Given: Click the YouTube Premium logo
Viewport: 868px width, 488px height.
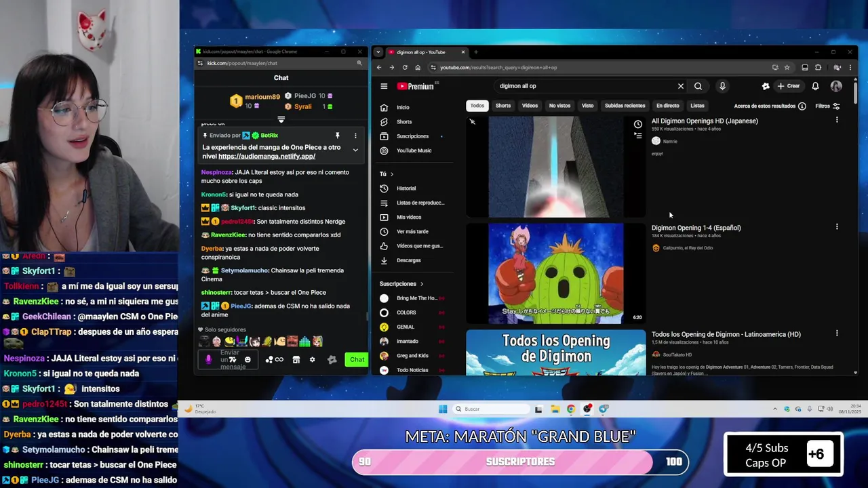Looking at the screenshot, I should [415, 86].
